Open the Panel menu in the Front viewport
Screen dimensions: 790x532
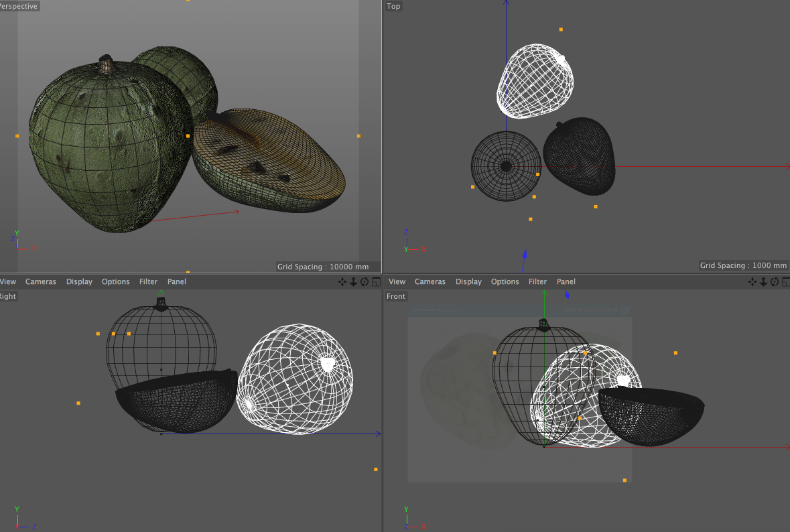click(566, 282)
